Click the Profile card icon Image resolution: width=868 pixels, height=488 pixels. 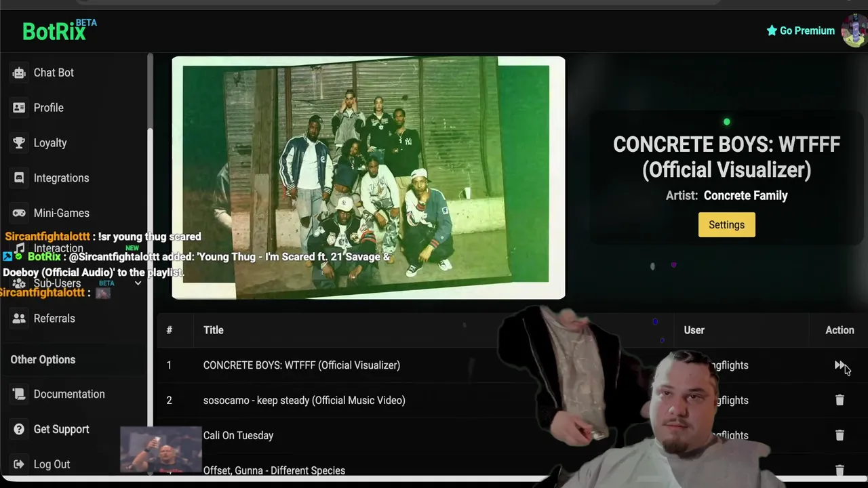[19, 108]
